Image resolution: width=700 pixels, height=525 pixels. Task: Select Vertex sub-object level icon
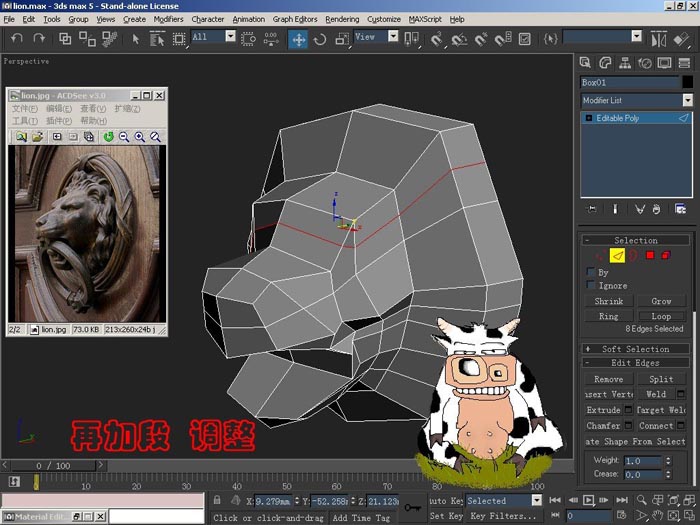pyautogui.click(x=601, y=255)
